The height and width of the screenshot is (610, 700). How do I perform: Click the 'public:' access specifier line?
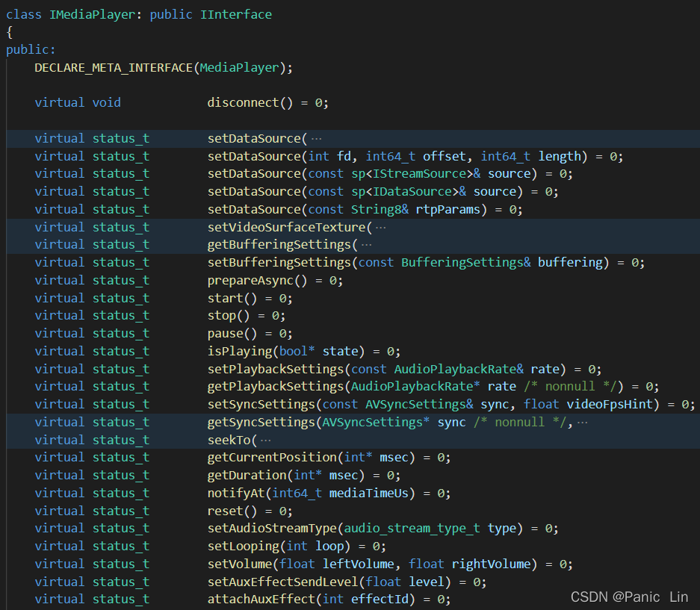31,50
